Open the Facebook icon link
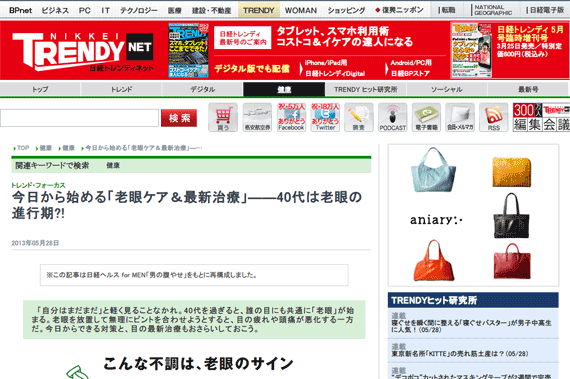Image resolution: width=570 pixels, height=379 pixels. point(291,117)
